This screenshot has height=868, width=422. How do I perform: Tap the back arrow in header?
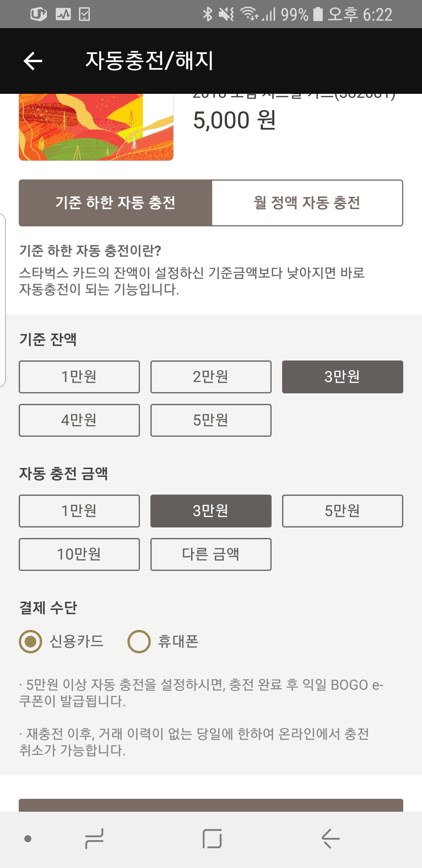coord(33,61)
